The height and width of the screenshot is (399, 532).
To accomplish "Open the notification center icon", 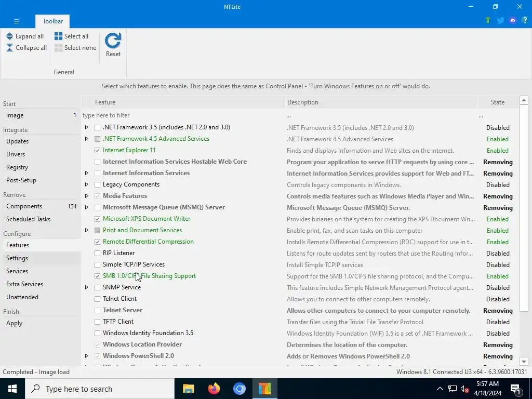I will [516, 389].
